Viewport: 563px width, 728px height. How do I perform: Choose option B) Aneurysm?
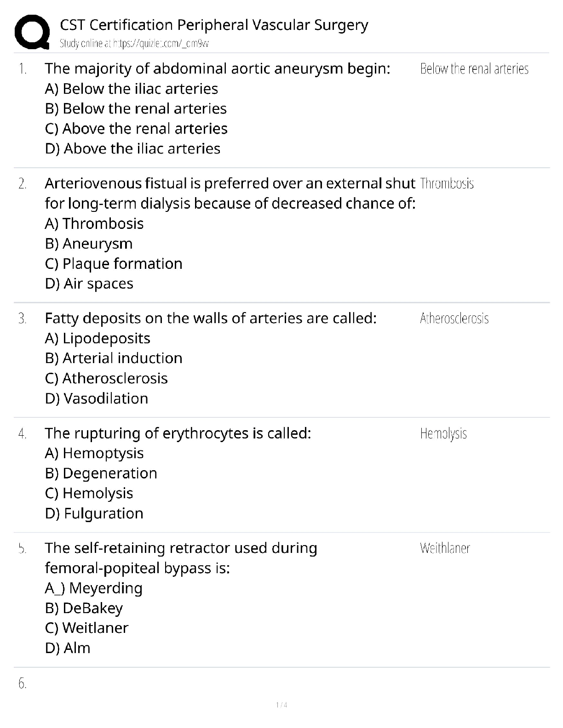(x=89, y=244)
